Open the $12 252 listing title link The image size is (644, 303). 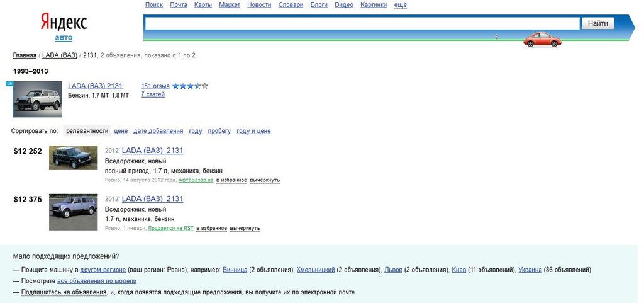(x=152, y=151)
